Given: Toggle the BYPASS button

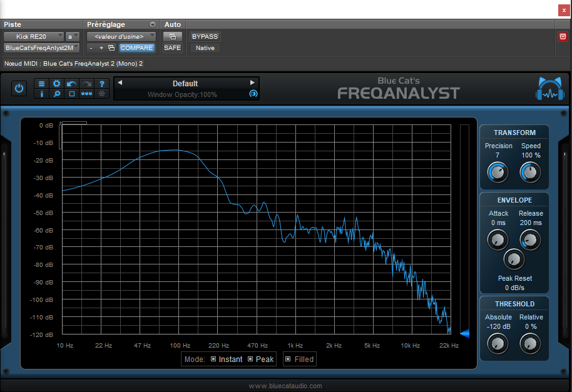Looking at the screenshot, I should 205,36.
